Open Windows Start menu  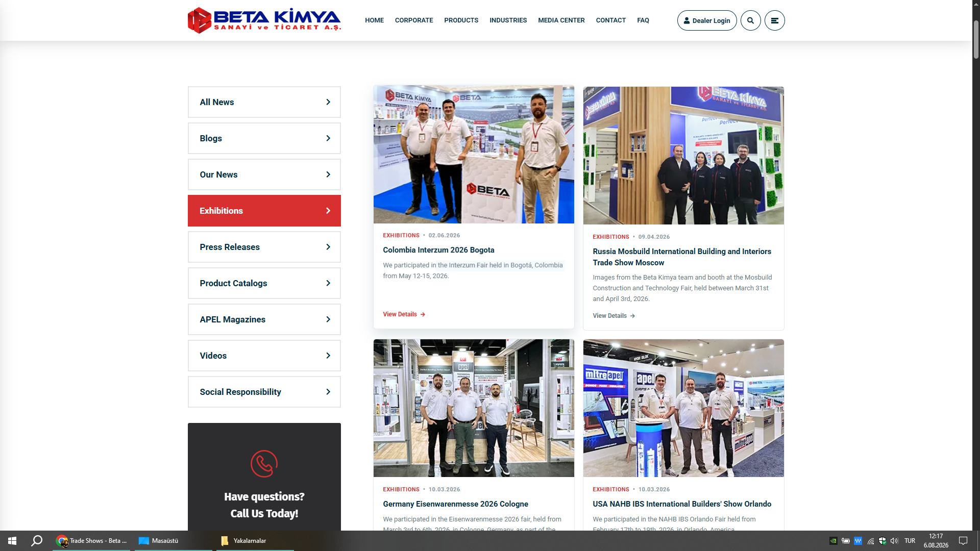click(x=12, y=541)
